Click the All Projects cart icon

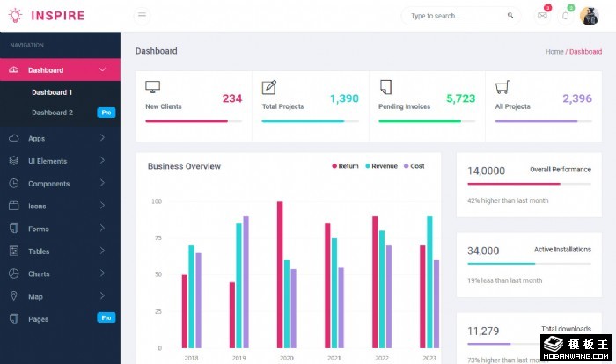502,87
